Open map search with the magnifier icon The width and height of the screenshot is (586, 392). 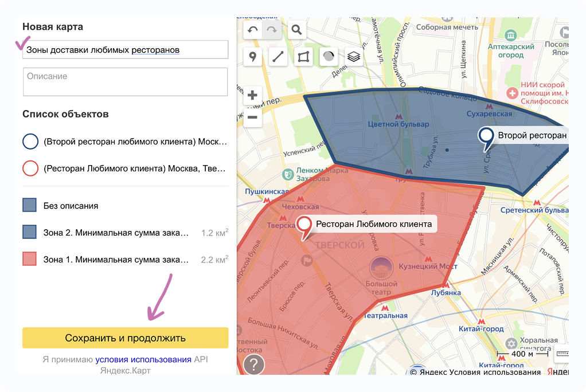tap(296, 30)
